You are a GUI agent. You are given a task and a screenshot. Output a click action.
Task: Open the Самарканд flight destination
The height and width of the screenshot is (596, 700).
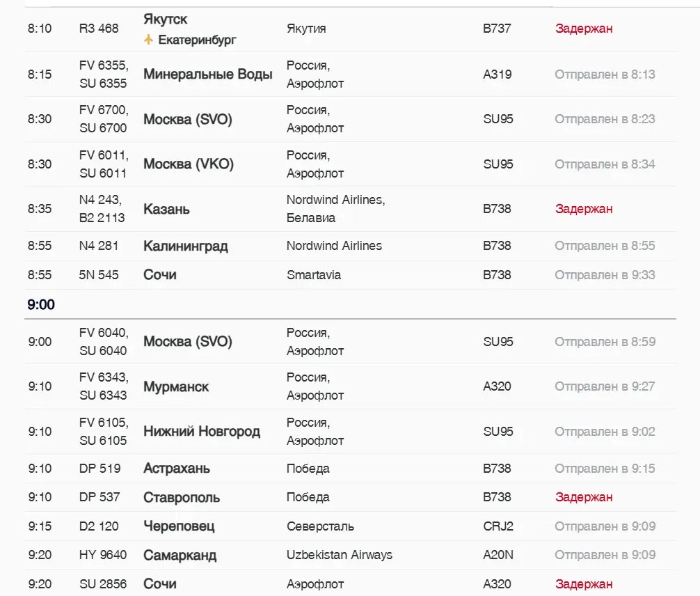tap(180, 556)
